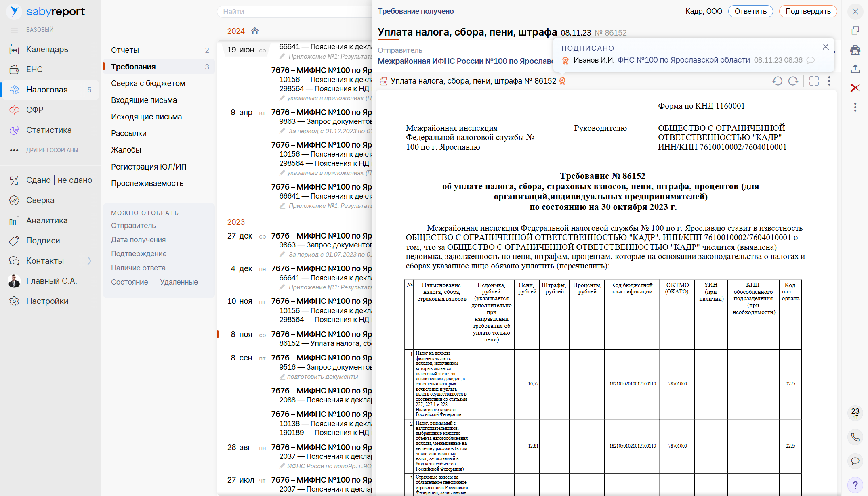Close the ПОДПИСАНО signature popup
Screen dimensions: 868x496
[826, 47]
